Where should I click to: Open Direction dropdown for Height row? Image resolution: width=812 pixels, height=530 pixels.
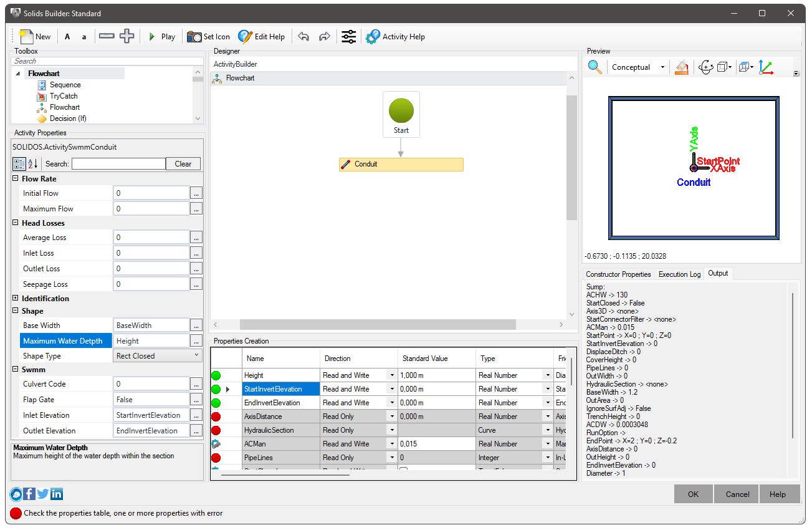click(392, 375)
